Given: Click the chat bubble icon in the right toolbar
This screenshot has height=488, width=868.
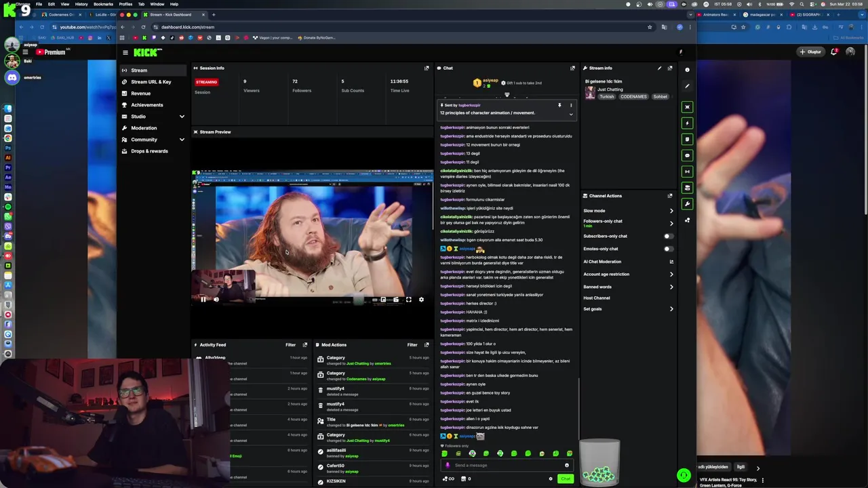Looking at the screenshot, I should pos(687,155).
